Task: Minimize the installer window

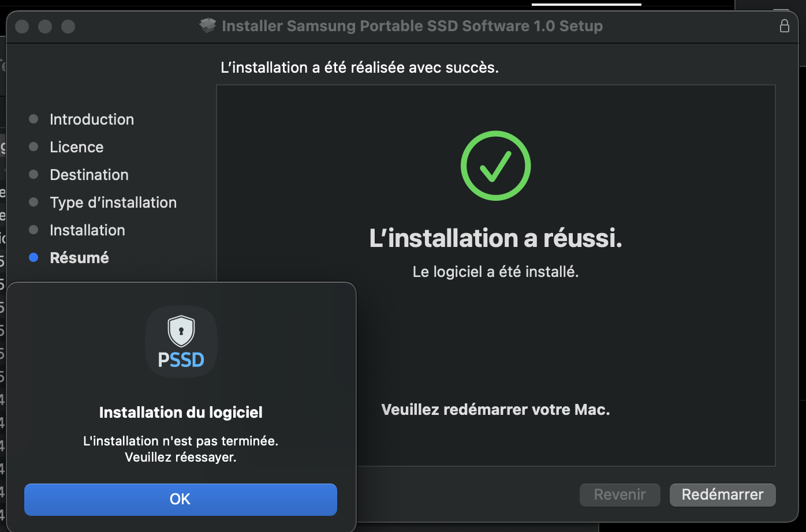Action: 45,27
